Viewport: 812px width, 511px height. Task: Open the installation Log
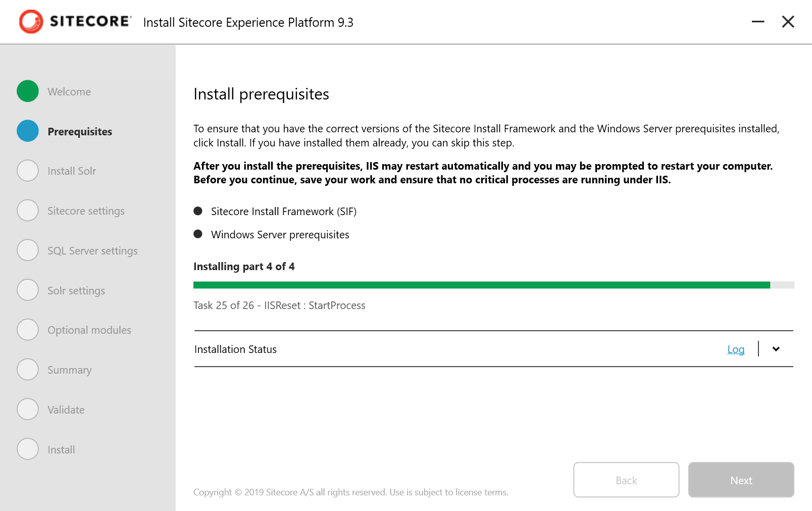[735, 349]
